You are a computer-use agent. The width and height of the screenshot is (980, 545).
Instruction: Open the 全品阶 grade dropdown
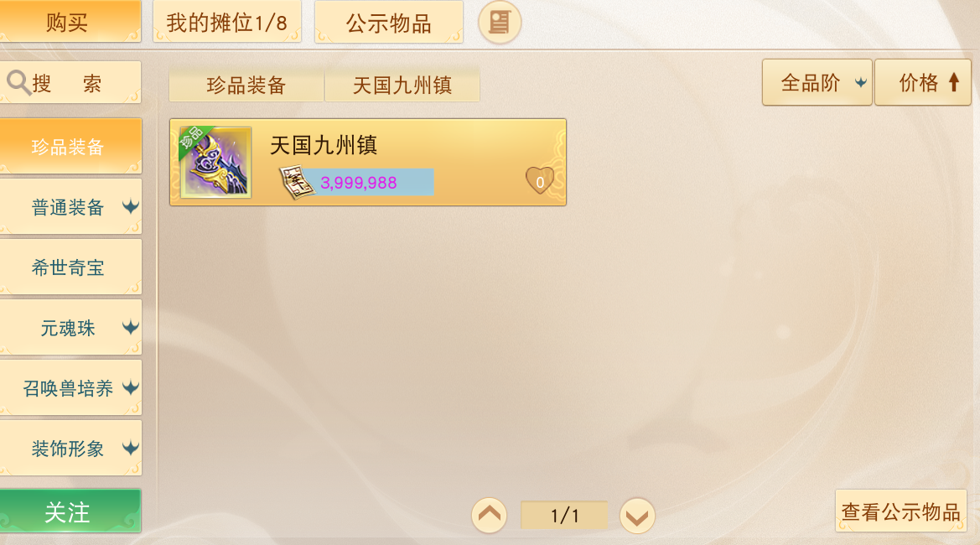pos(817,82)
